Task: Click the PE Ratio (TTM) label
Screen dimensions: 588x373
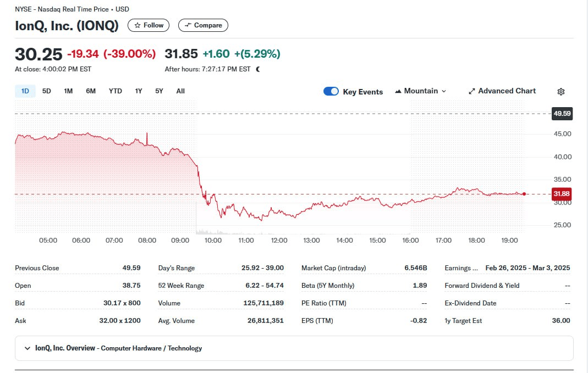Action: pyautogui.click(x=323, y=303)
